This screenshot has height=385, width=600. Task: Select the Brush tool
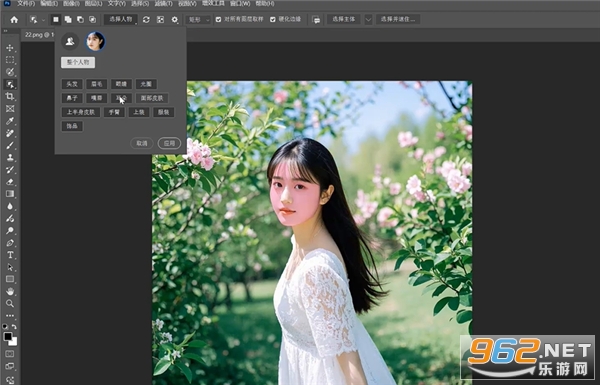pos(10,145)
